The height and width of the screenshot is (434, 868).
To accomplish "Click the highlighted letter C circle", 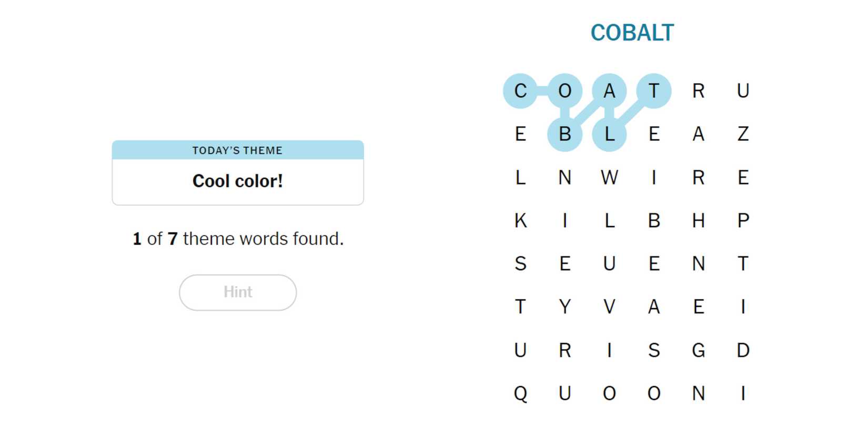I will 520,91.
